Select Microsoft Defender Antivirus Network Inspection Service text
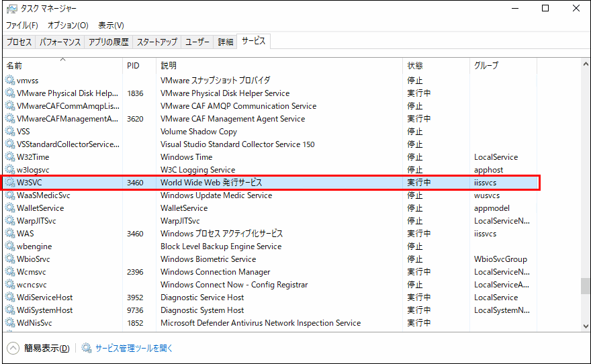Screen dimensions: 591x364 click(261, 323)
